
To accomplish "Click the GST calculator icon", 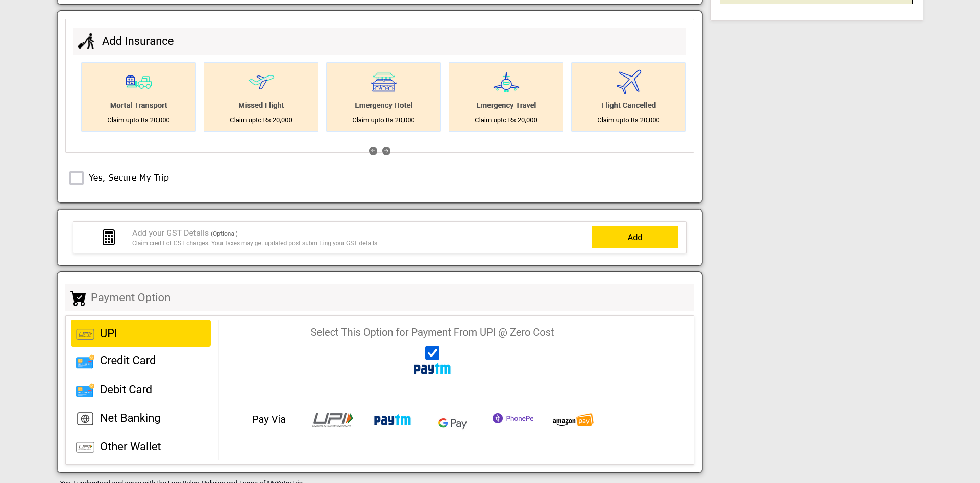I will click(109, 237).
